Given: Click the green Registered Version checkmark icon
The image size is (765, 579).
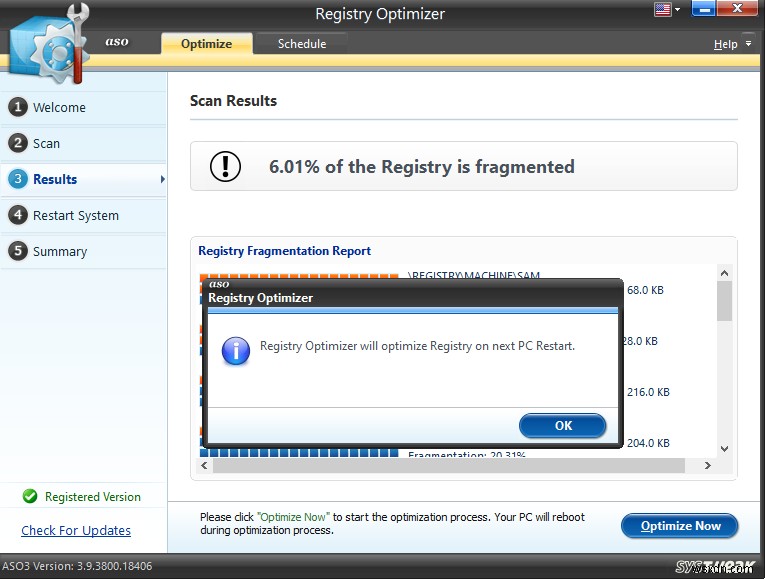Looking at the screenshot, I should (x=30, y=496).
